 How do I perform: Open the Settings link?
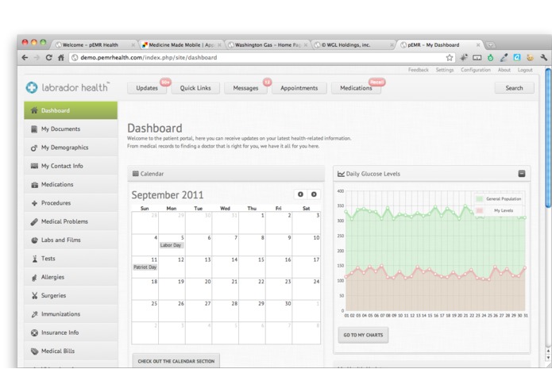445,70
